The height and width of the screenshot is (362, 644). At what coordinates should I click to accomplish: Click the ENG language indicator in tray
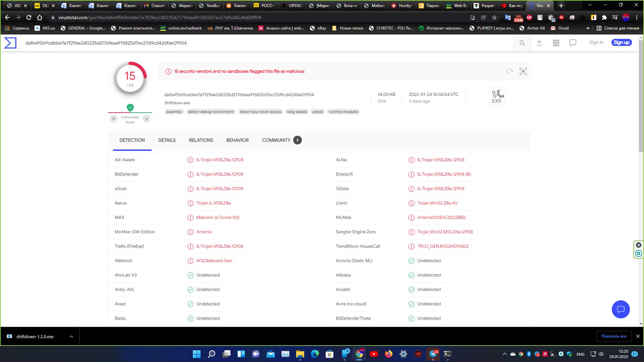tap(581, 354)
